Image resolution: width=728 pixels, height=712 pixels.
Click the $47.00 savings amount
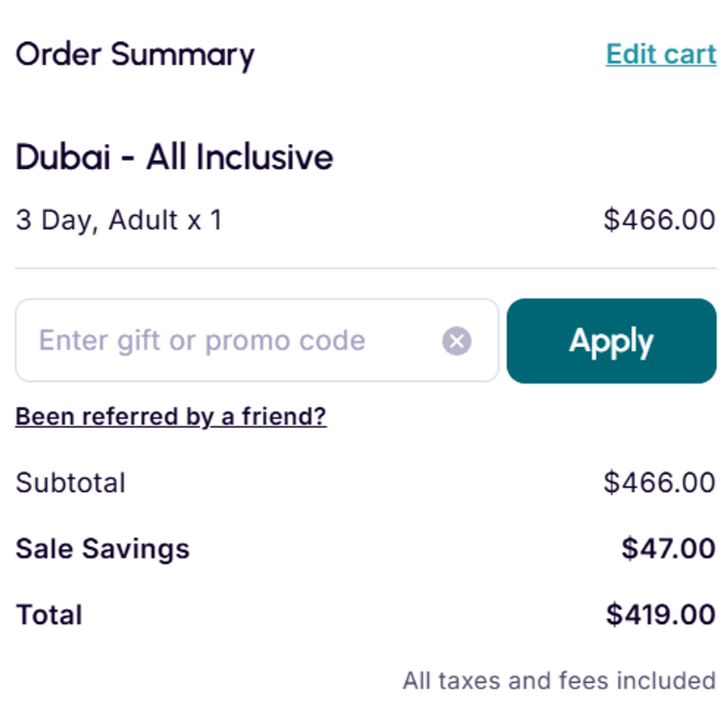pyautogui.click(x=667, y=549)
